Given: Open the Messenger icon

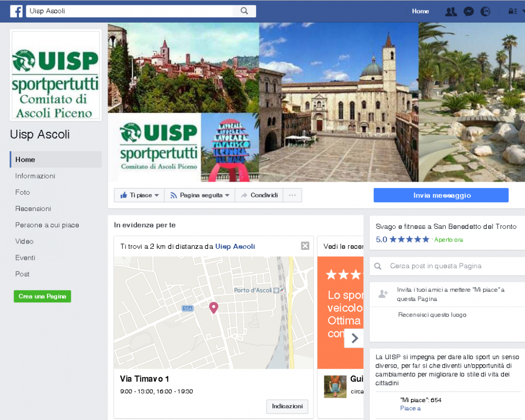Looking at the screenshot, I should [468, 12].
